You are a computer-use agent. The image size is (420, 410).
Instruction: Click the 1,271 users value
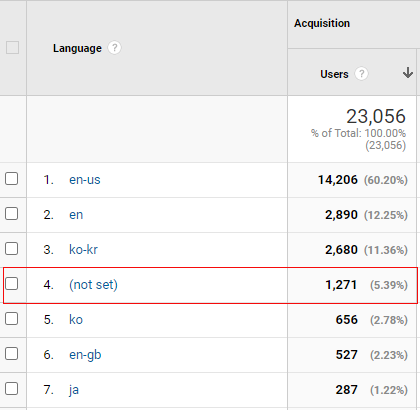pyautogui.click(x=341, y=285)
